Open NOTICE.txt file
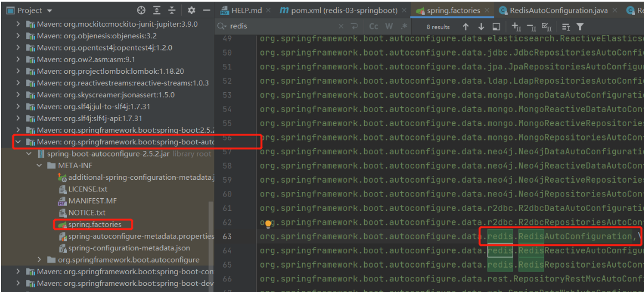The image size is (644, 292). tap(82, 213)
